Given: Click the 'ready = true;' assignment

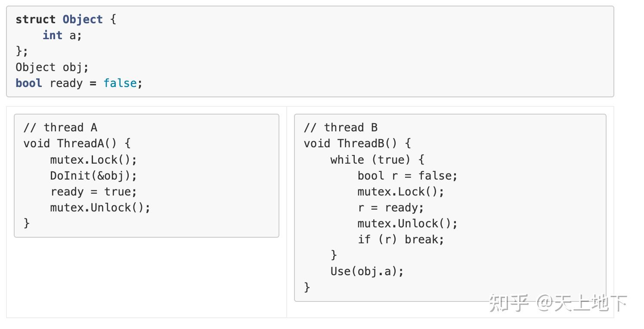Looking at the screenshot, I should 93,192.
